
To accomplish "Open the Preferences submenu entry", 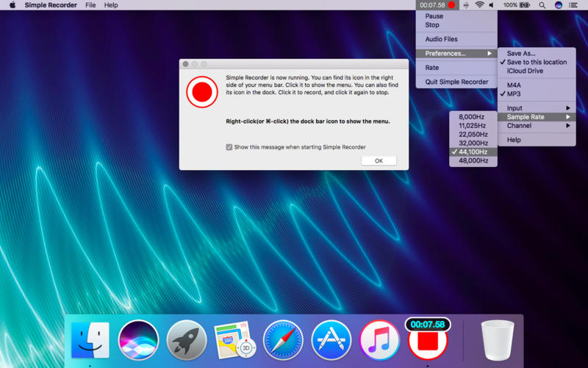I will (445, 54).
